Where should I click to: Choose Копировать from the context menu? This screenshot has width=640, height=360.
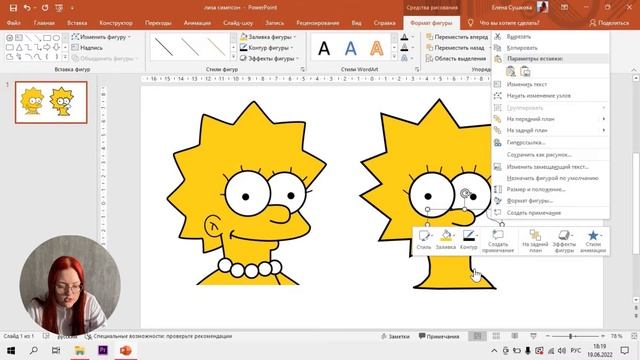coord(551,48)
